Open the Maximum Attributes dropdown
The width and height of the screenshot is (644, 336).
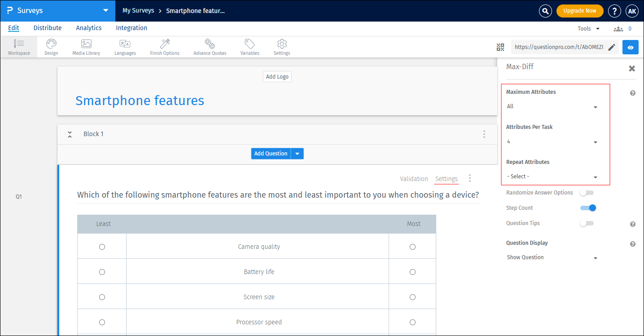[x=552, y=106]
